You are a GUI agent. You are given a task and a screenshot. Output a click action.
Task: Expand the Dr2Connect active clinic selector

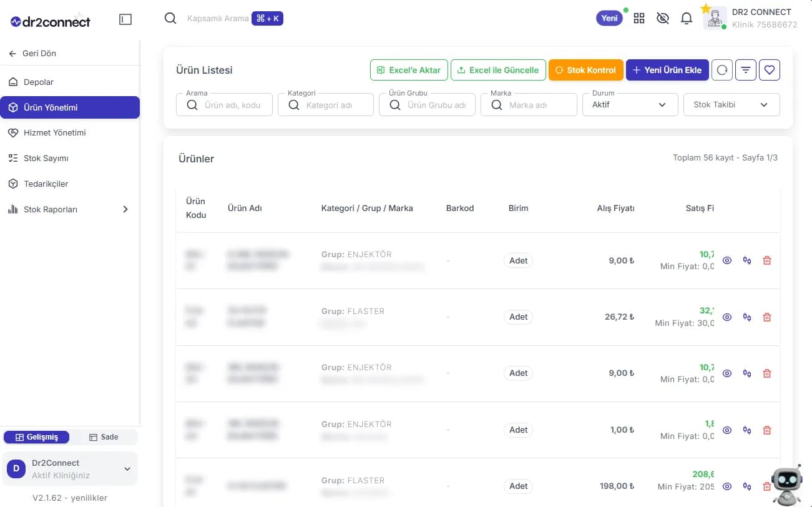[x=70, y=468]
